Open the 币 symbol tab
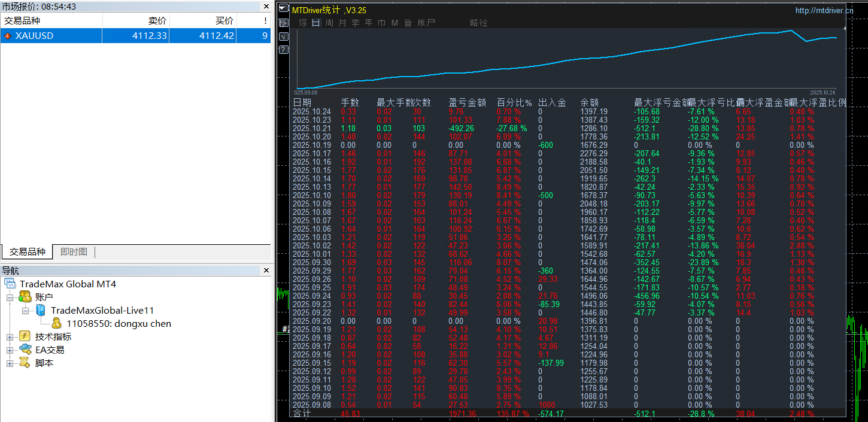868x422 pixels. click(382, 23)
